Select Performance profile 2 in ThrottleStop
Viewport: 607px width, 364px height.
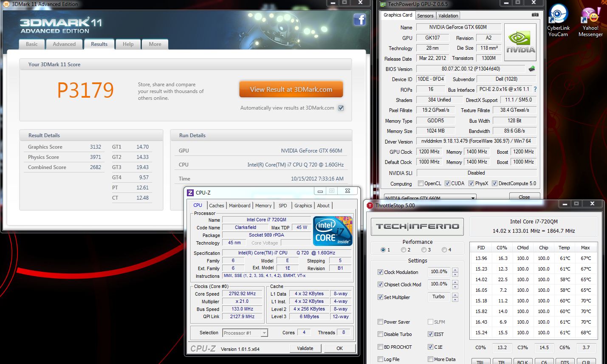[x=404, y=250]
